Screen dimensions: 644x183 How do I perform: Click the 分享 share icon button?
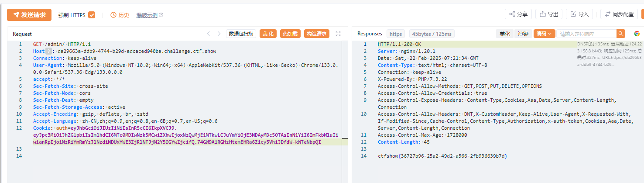(x=518, y=14)
